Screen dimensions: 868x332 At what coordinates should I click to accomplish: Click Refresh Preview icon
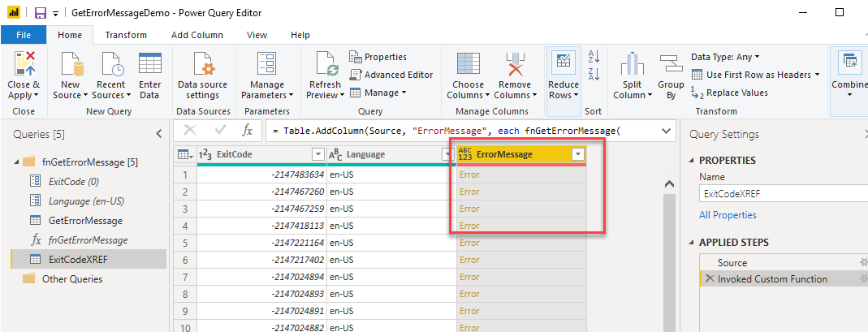click(326, 64)
